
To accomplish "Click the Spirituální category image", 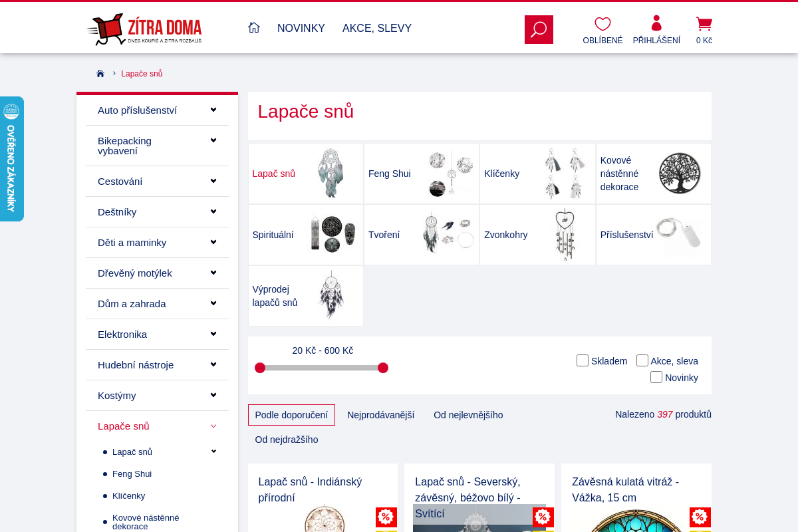I will point(334,234).
